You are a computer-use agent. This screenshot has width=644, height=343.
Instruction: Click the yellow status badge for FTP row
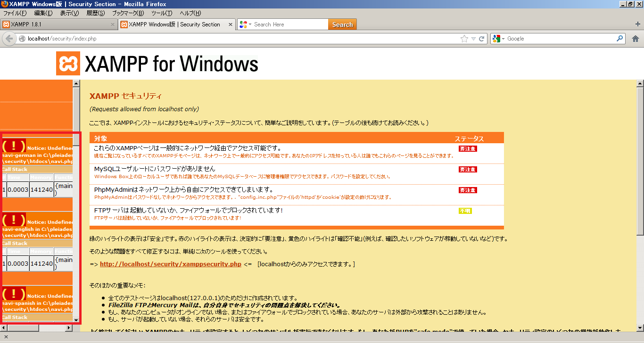tap(465, 211)
